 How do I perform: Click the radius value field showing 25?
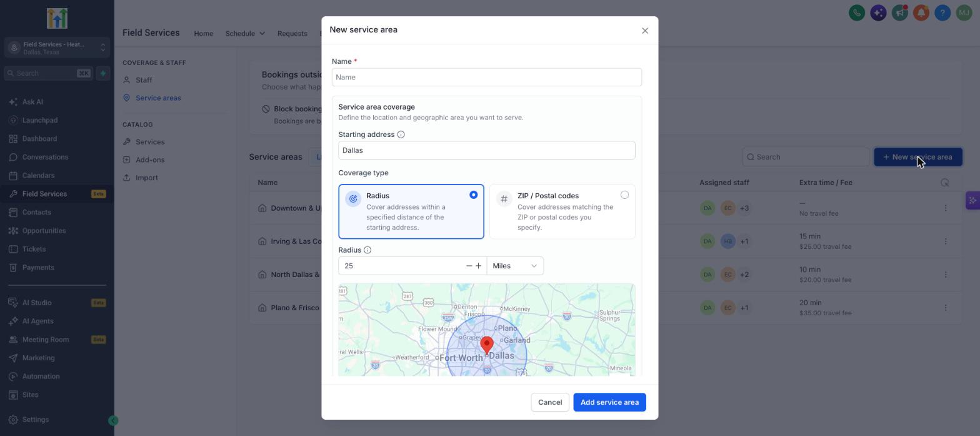point(401,266)
